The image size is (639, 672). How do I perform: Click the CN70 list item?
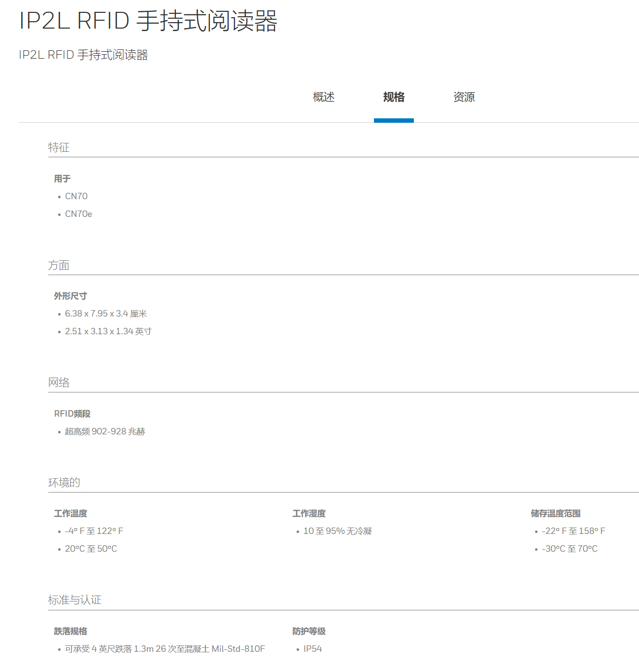point(76,196)
